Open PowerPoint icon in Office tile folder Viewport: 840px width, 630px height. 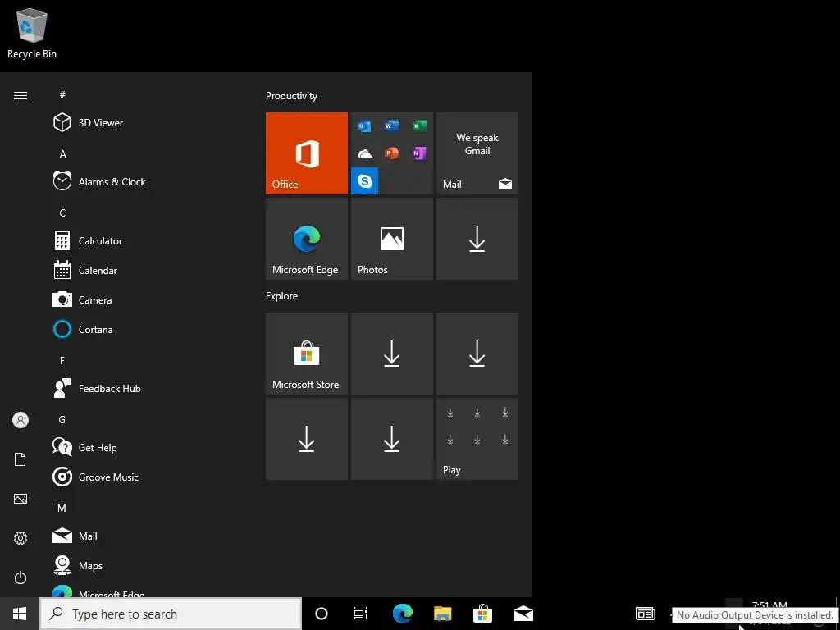pyautogui.click(x=391, y=153)
